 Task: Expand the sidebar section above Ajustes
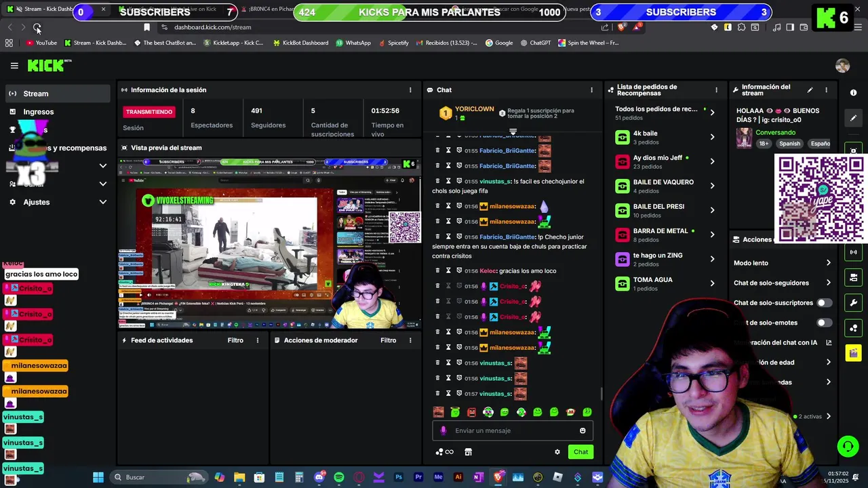(x=103, y=184)
